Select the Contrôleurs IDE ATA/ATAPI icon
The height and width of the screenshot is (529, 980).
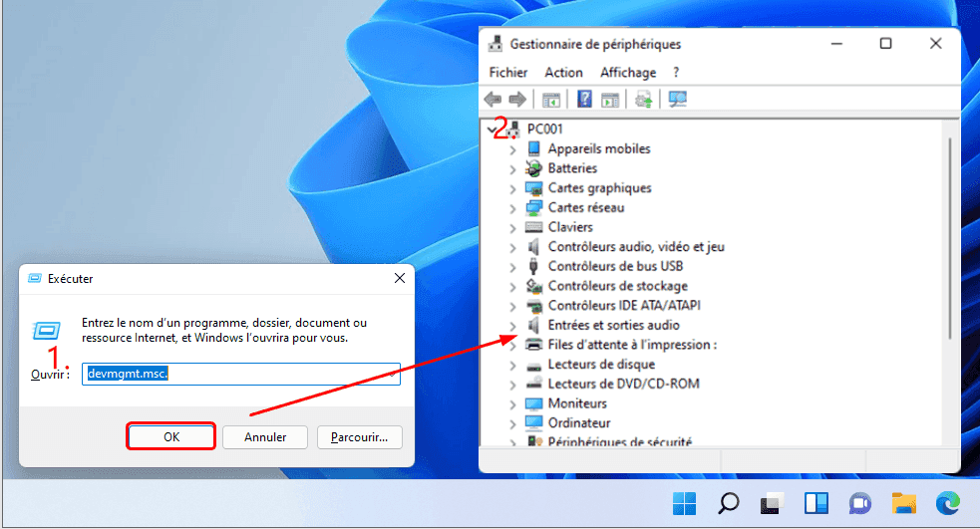533,306
